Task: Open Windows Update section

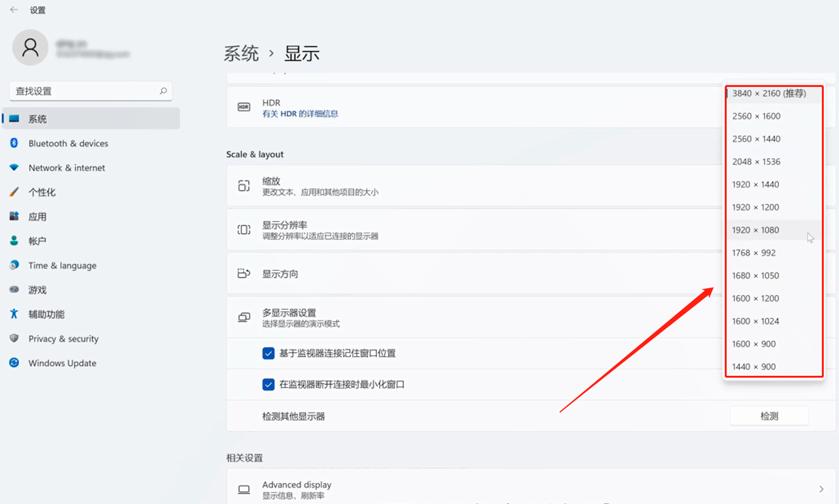Action: [x=62, y=363]
